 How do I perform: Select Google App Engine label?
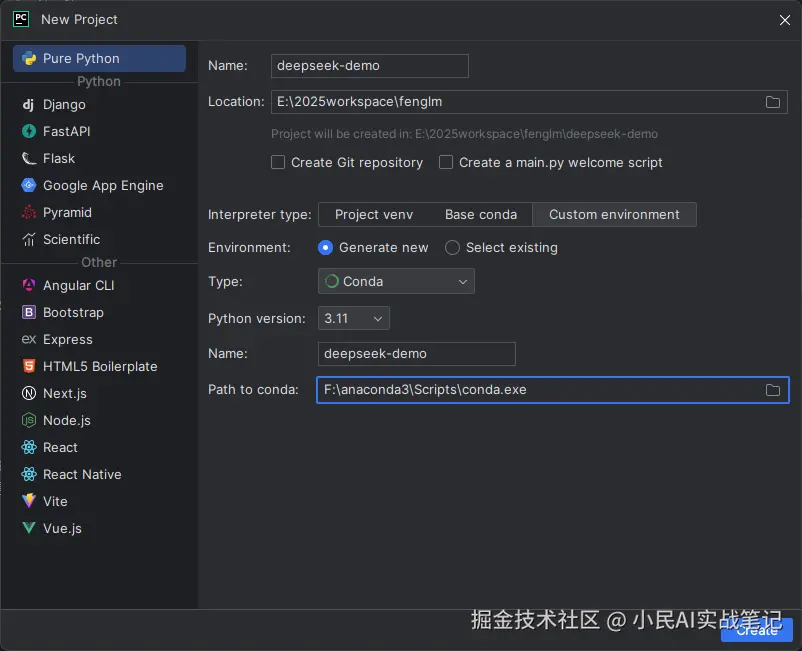(103, 186)
